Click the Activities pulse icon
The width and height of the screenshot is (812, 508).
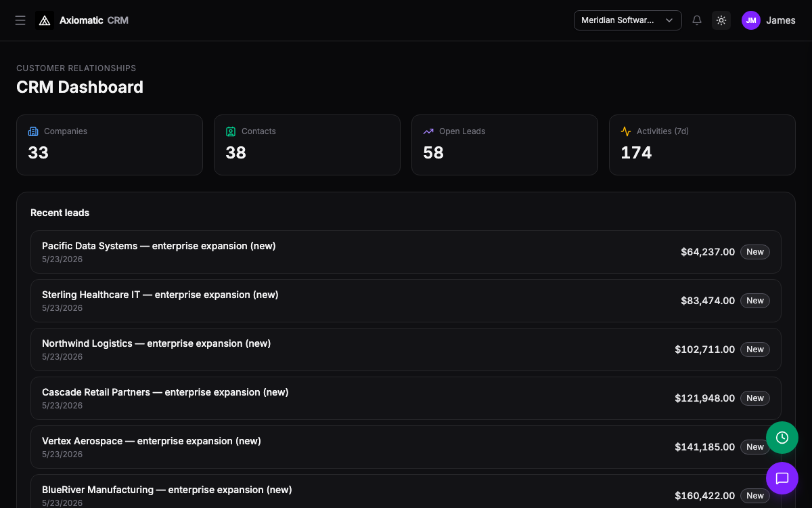point(626,131)
